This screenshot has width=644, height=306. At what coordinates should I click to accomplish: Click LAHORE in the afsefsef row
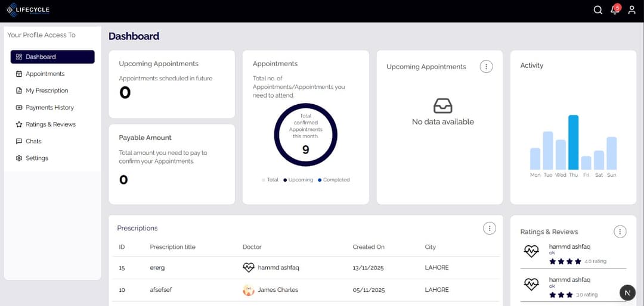(436, 290)
